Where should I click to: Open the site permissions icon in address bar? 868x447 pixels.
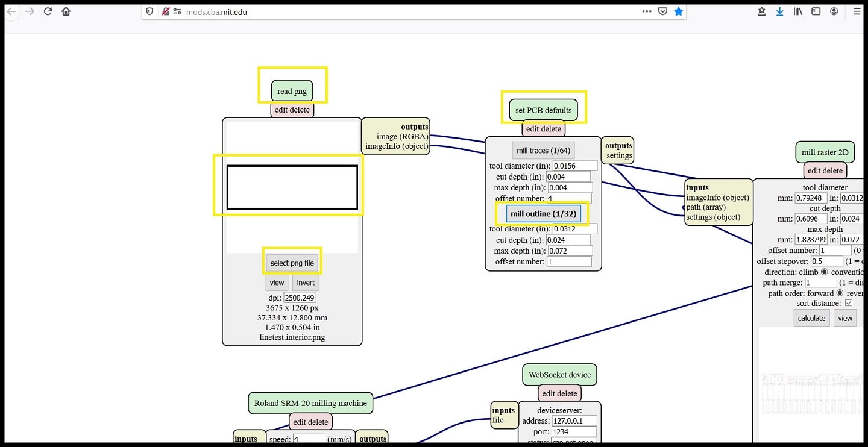coord(177,11)
